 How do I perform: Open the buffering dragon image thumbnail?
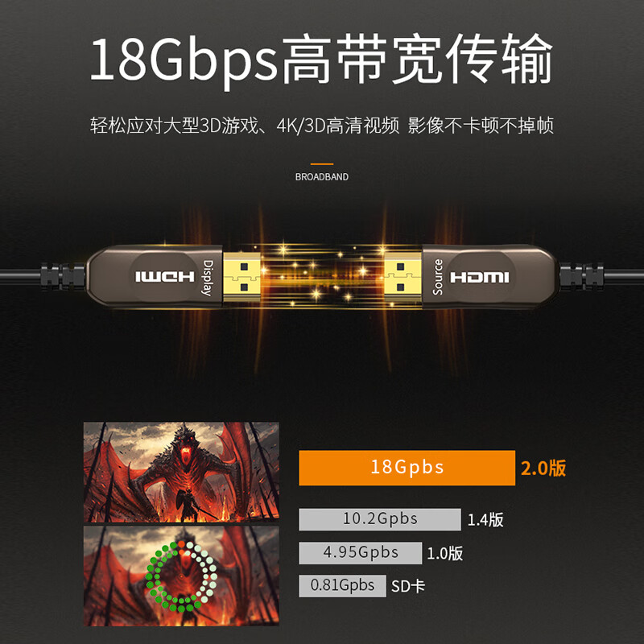(182, 576)
